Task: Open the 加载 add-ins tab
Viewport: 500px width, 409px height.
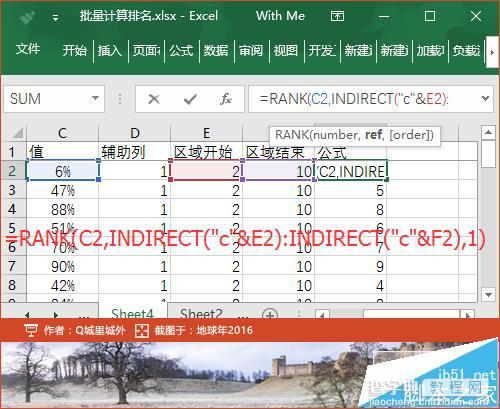Action: [430, 51]
